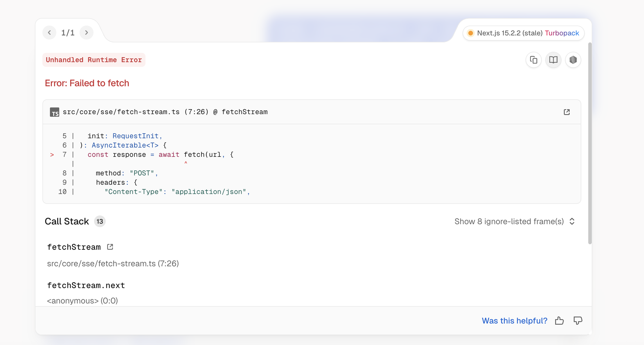This screenshot has height=345, width=644.
Task: Click the Call Stack count badge 13
Action: click(x=100, y=221)
